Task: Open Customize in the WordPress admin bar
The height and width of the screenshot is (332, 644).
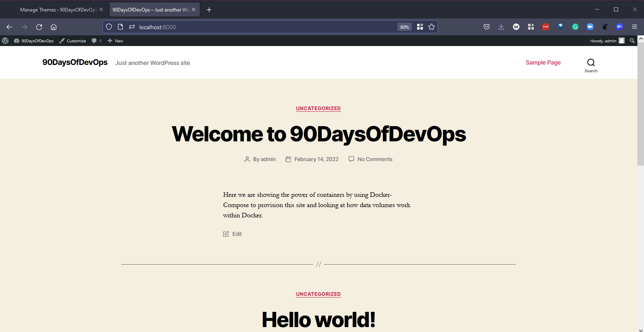Action: click(73, 41)
